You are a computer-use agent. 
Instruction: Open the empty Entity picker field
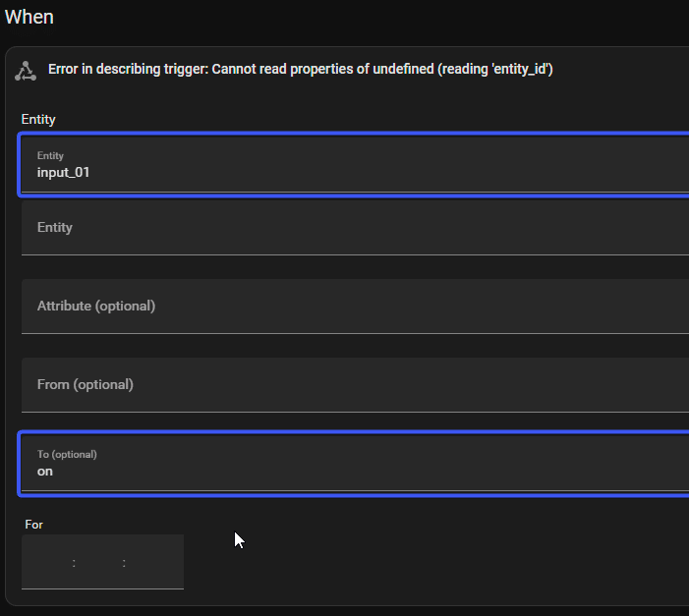(x=354, y=227)
